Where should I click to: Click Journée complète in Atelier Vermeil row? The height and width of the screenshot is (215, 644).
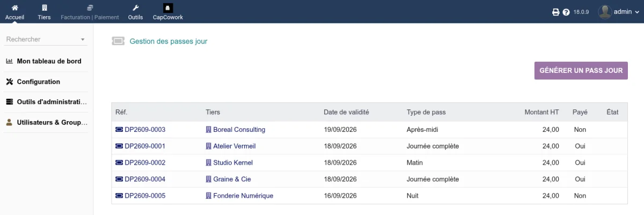pyautogui.click(x=433, y=146)
